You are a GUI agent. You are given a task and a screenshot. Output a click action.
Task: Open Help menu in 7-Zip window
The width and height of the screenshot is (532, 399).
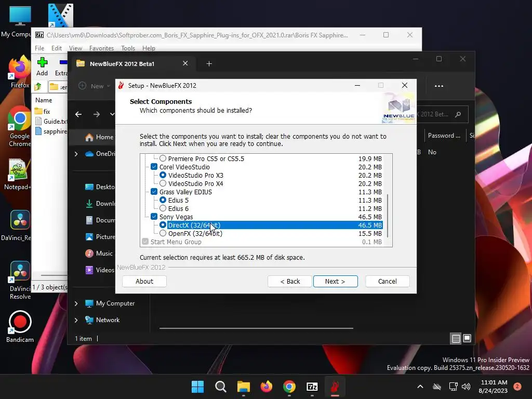click(149, 48)
